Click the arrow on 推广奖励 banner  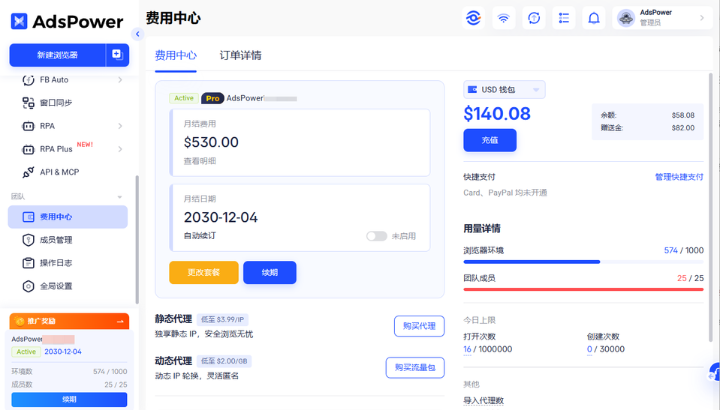coord(120,321)
